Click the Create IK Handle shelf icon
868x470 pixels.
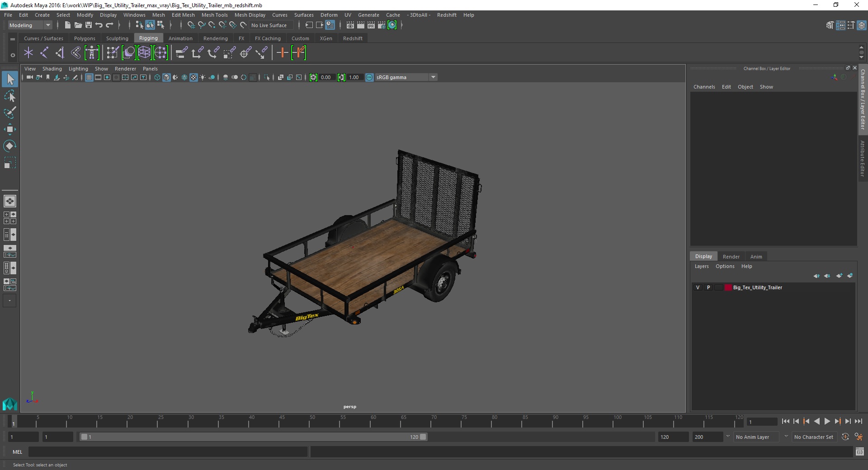(60, 53)
